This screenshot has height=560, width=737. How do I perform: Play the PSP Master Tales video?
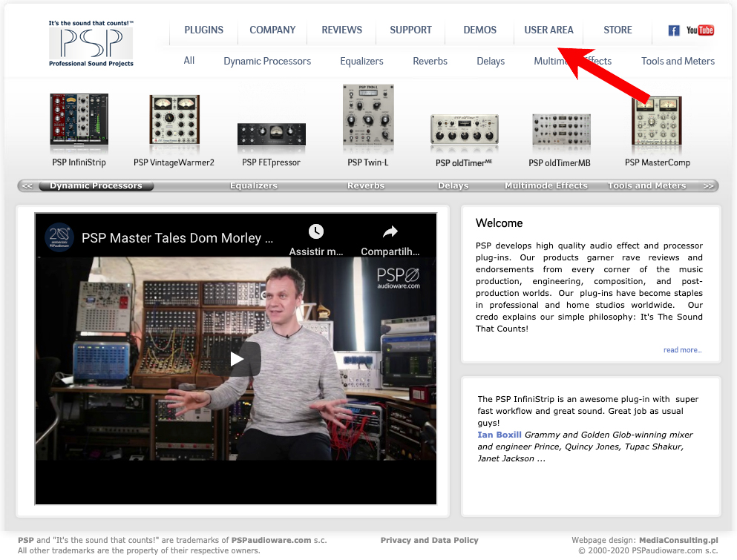(237, 360)
